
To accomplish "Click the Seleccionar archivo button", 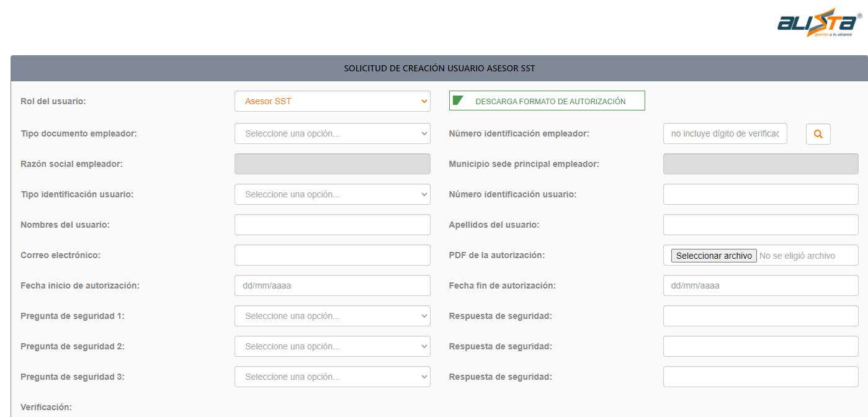I will point(714,256).
